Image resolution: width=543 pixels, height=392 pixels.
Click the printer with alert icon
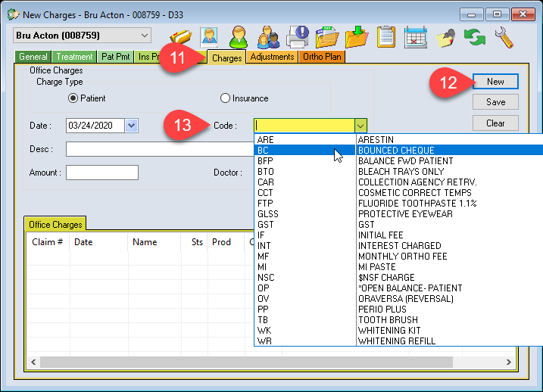[x=298, y=37]
